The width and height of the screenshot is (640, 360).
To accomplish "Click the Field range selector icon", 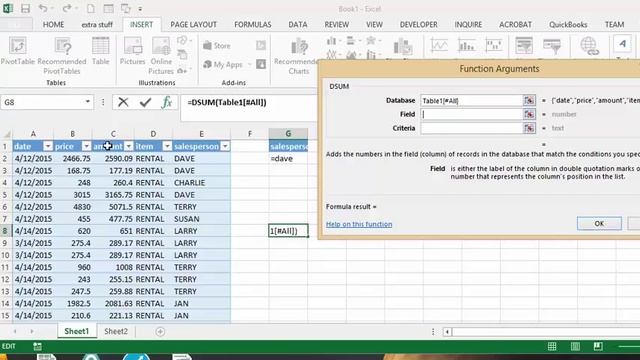I will [x=529, y=114].
